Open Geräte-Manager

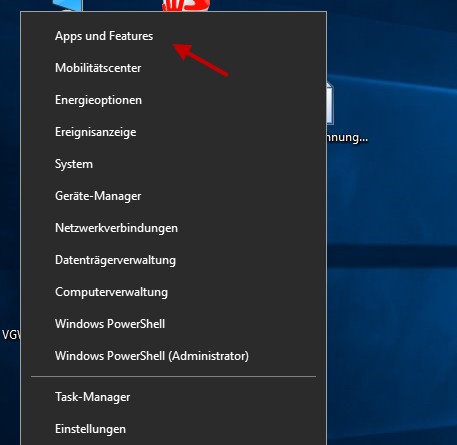coord(173,196)
